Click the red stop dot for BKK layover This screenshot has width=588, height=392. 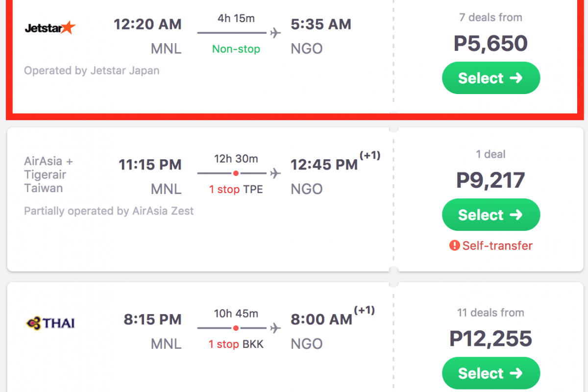coord(236,328)
